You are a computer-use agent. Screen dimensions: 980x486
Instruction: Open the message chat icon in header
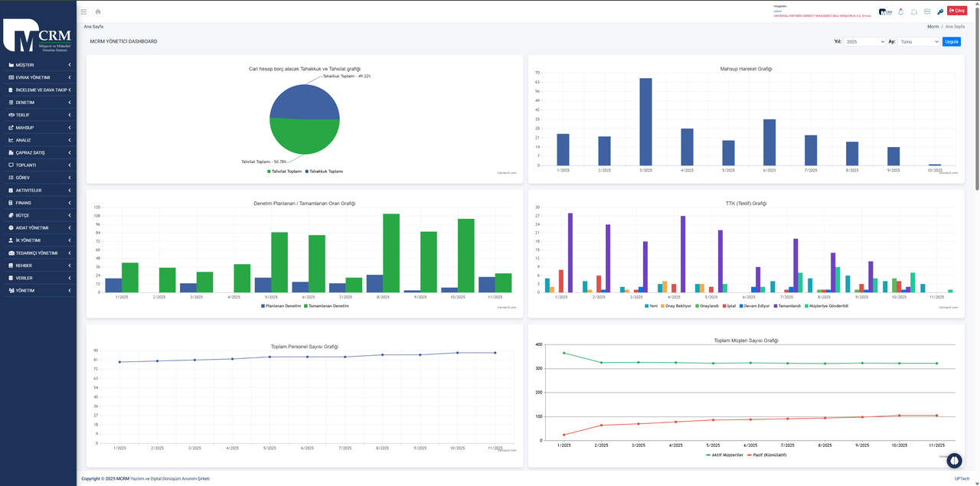click(x=927, y=11)
